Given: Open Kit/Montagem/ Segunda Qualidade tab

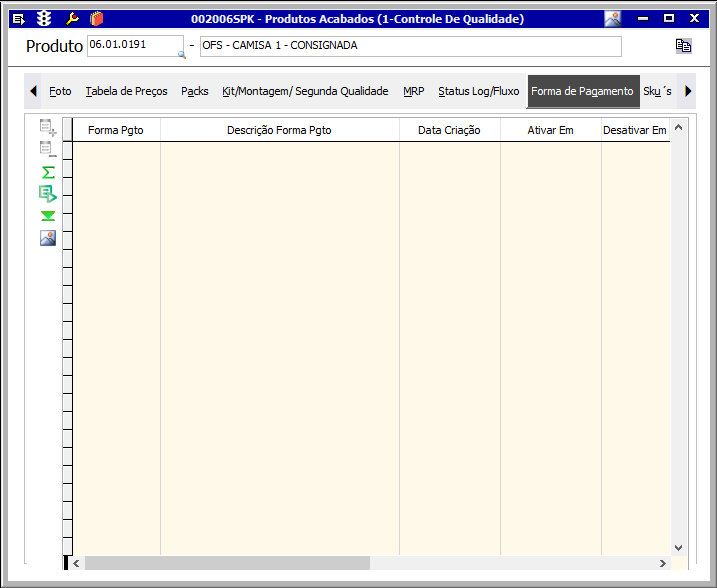Looking at the screenshot, I should (305, 91).
